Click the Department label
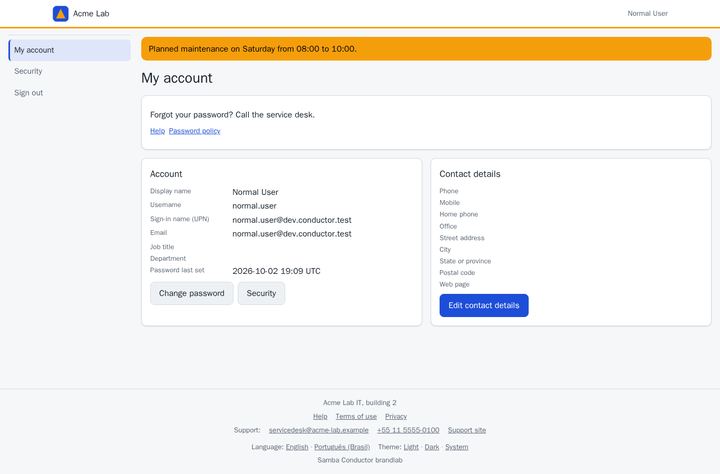This screenshot has height=474, width=720. click(168, 259)
